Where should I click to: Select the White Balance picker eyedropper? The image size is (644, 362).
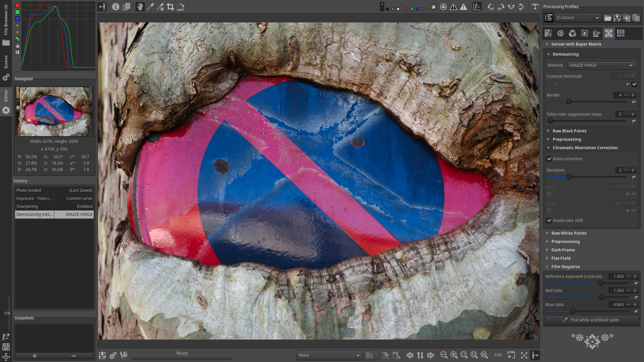150,6
